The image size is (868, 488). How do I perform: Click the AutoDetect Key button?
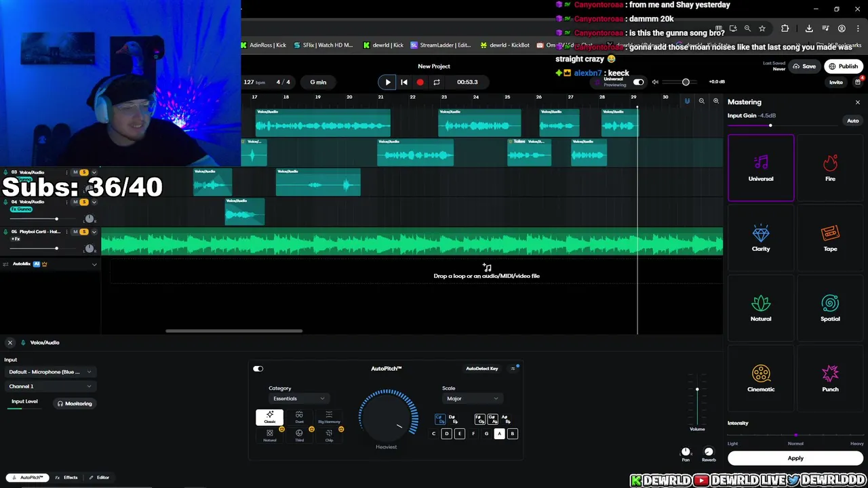[x=482, y=369]
